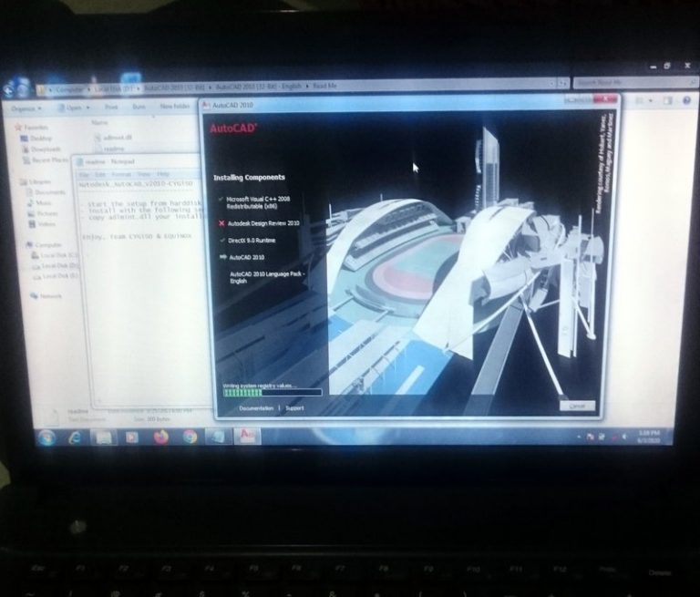
Task: Click the AutoCAD 2010 dialog title icon
Action: [x=206, y=105]
